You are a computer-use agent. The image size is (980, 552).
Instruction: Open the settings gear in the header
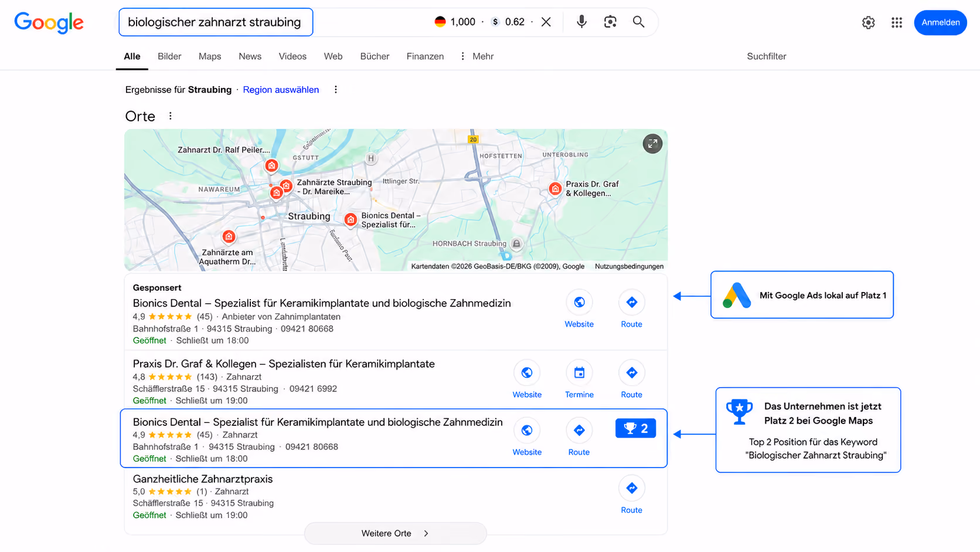point(868,23)
